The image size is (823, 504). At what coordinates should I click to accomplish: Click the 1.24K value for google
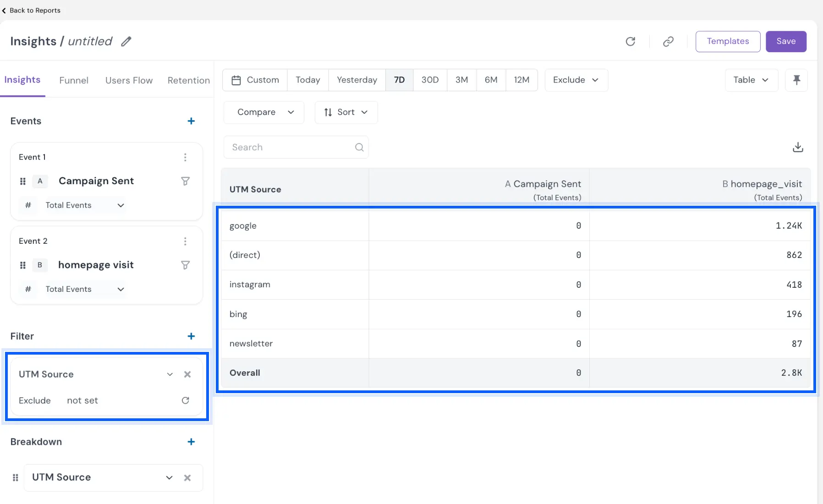[789, 226]
